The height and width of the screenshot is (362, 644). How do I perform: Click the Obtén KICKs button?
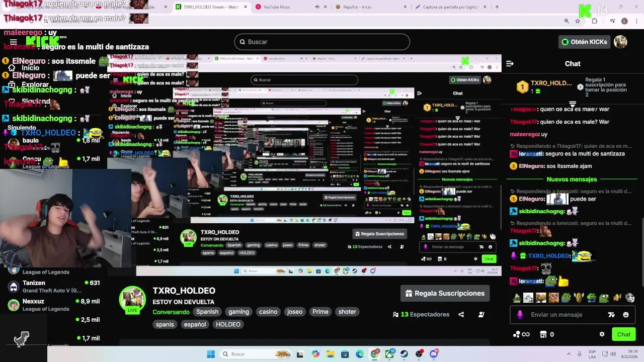tap(584, 42)
